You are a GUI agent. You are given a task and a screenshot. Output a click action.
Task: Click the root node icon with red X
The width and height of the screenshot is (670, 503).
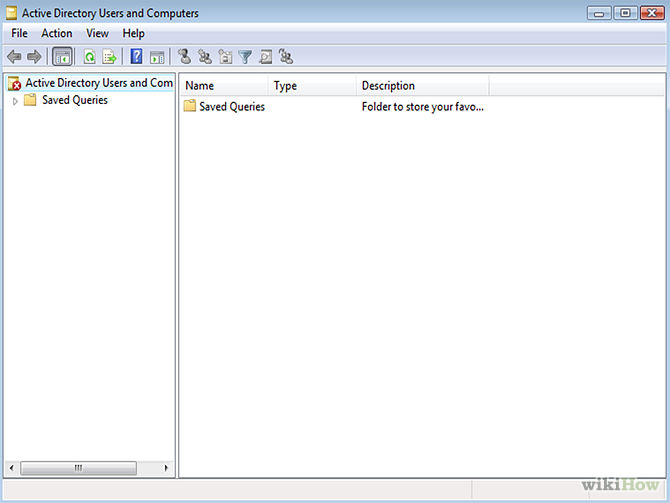point(14,83)
